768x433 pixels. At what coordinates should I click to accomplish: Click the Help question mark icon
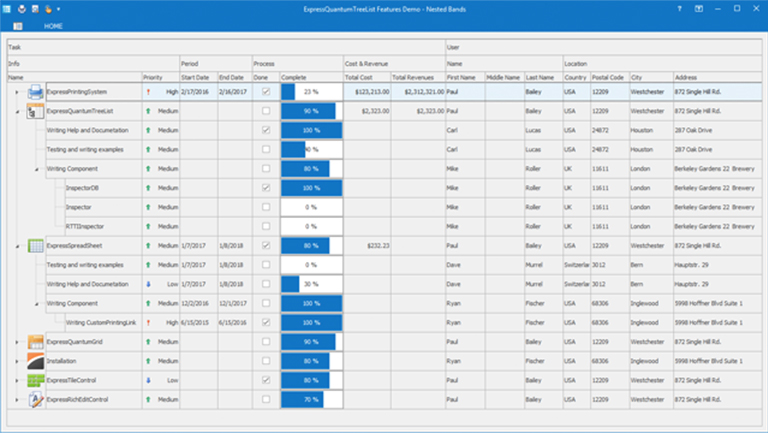pyautogui.click(x=679, y=8)
